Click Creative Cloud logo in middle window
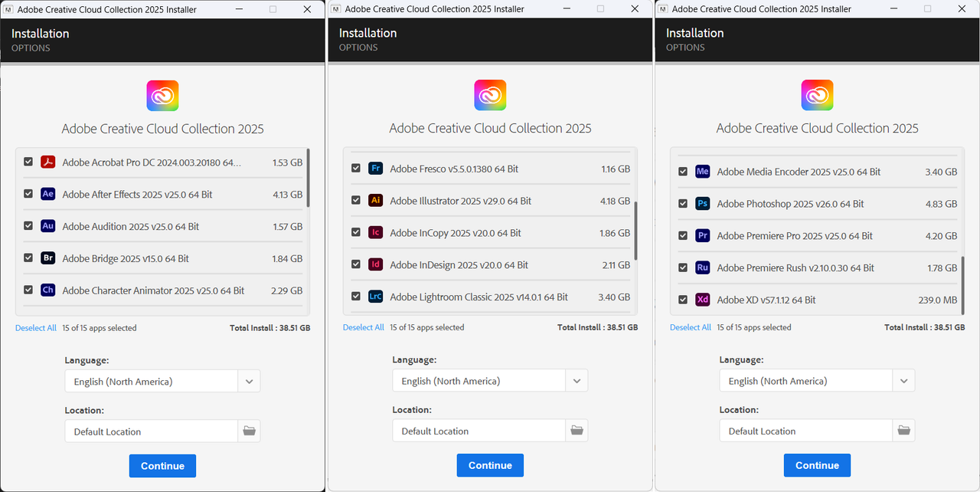Screen dimensions: 980x492 point(490,95)
